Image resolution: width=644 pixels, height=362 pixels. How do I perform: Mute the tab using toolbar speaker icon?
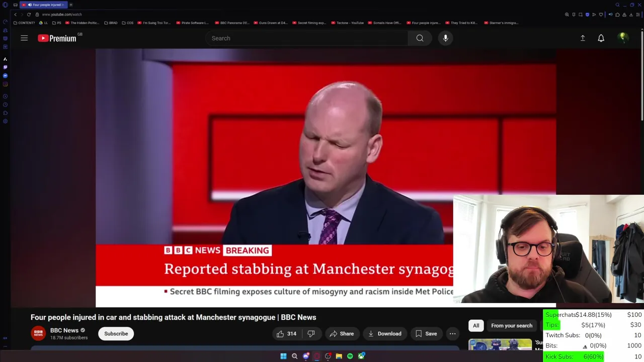[610, 15]
